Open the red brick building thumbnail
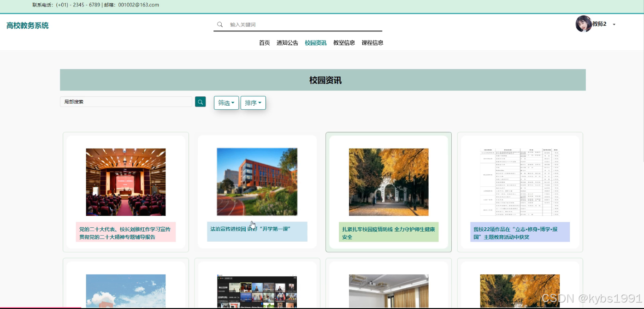This screenshot has width=644, height=309. [257, 182]
